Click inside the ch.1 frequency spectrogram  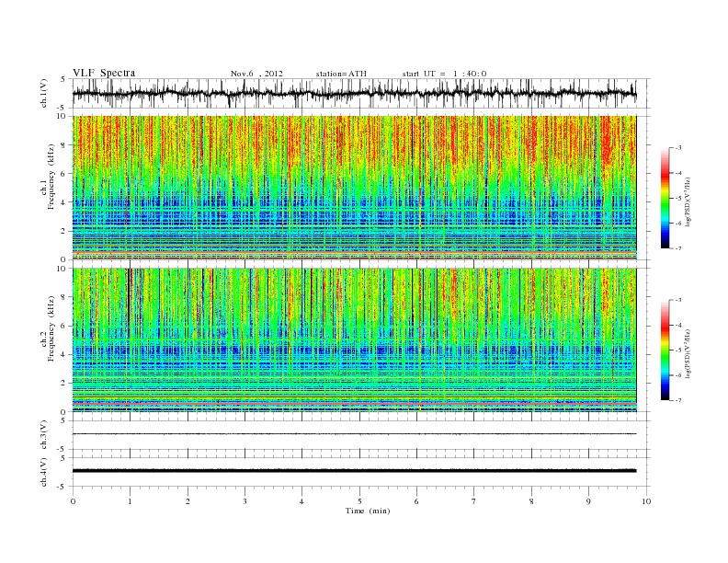pyautogui.click(x=355, y=188)
